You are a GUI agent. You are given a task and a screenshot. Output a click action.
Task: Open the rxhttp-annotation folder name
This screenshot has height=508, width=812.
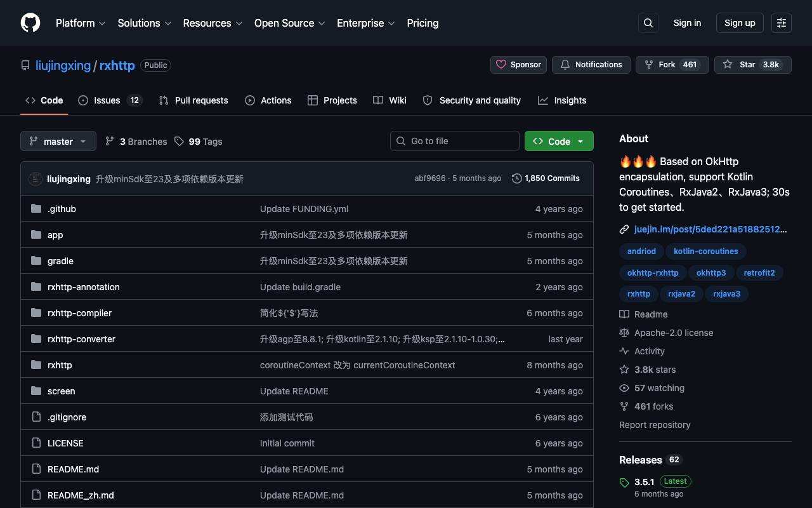(84, 287)
